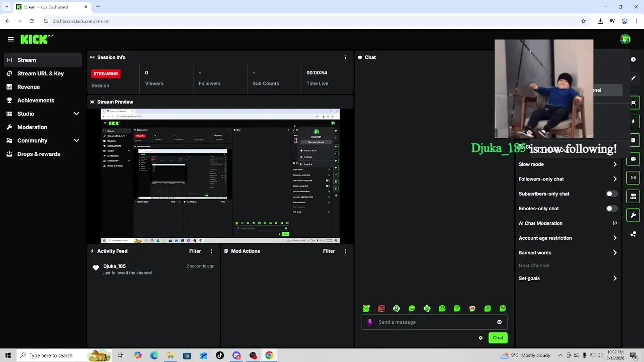644x362 pixels.
Task: Open the Mod Actions Filter dropdown
Action: (x=329, y=251)
